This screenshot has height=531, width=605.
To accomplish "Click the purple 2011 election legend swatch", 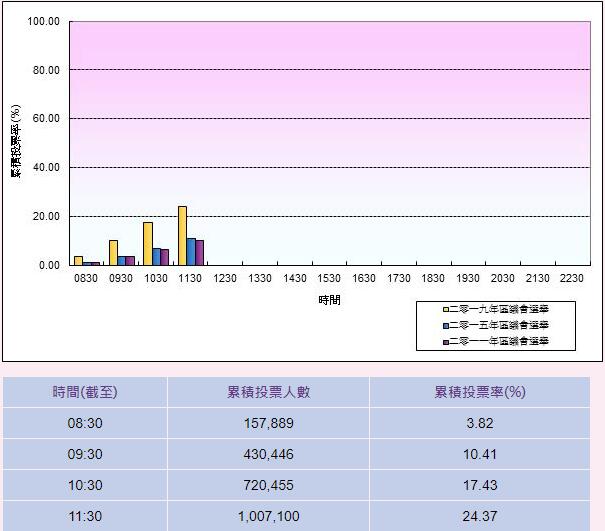I will click(x=447, y=342).
